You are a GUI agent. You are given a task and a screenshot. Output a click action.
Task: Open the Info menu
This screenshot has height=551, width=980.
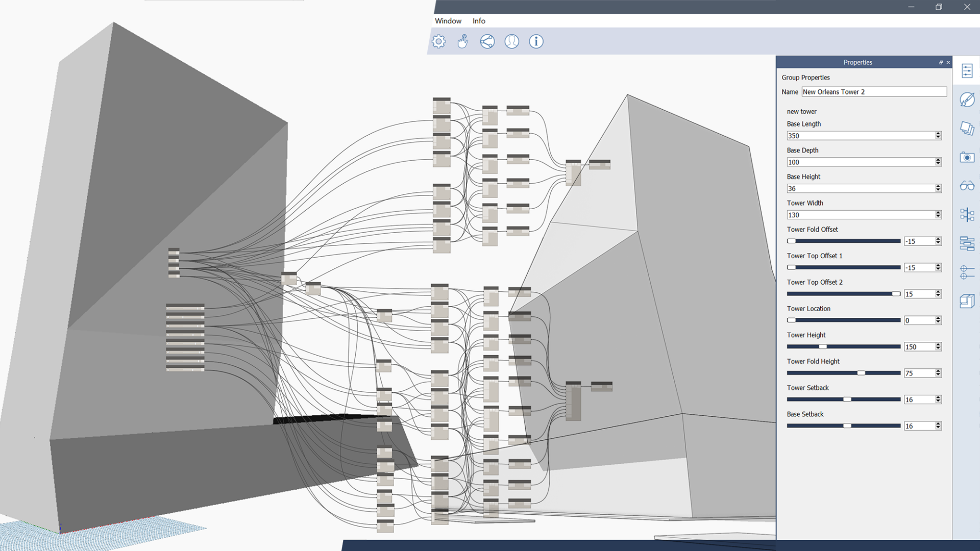[x=478, y=20]
